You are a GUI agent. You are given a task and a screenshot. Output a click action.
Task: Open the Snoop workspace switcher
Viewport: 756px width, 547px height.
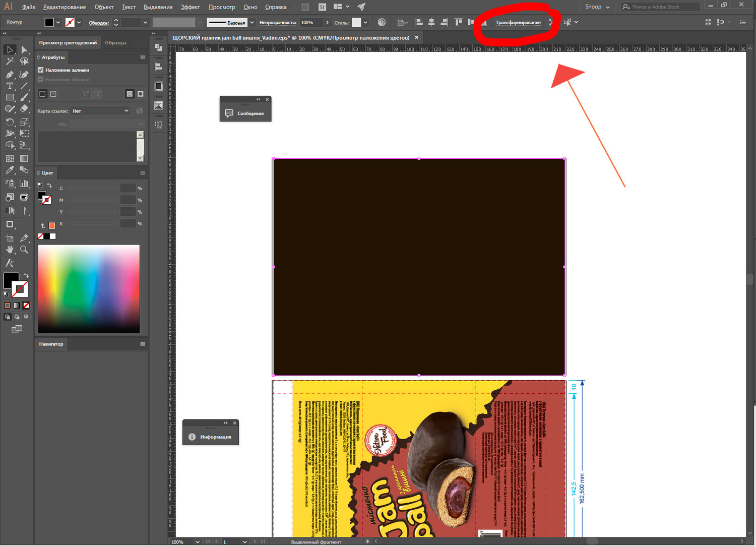tap(597, 7)
